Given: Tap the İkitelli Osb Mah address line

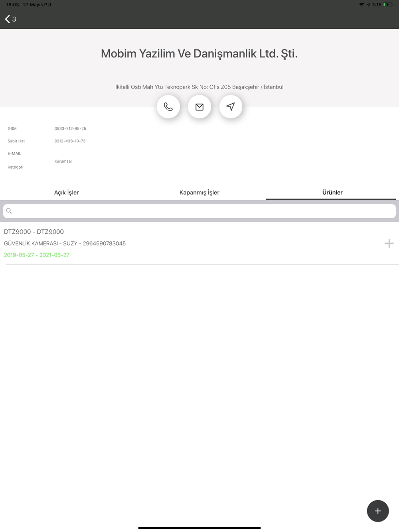Looking at the screenshot, I should click(x=199, y=87).
